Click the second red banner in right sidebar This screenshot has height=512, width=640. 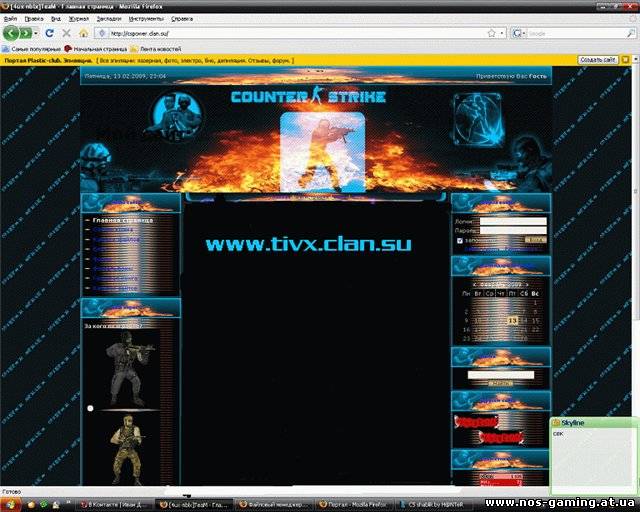click(501, 439)
